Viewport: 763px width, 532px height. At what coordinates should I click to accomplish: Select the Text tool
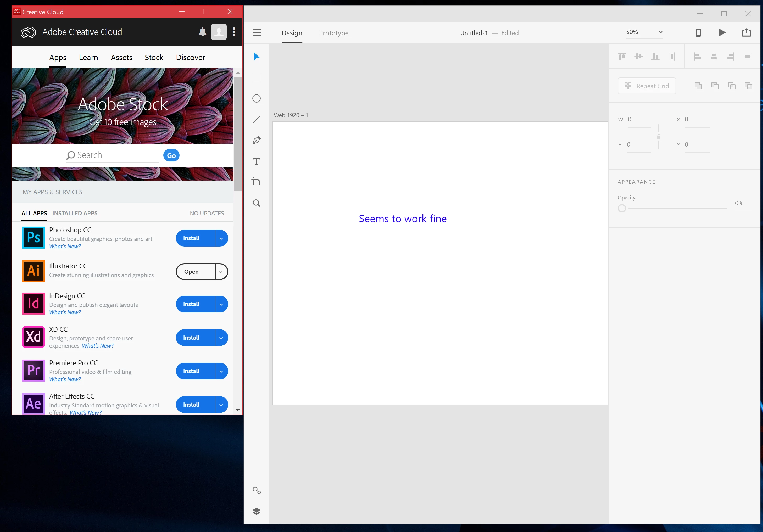tap(256, 161)
